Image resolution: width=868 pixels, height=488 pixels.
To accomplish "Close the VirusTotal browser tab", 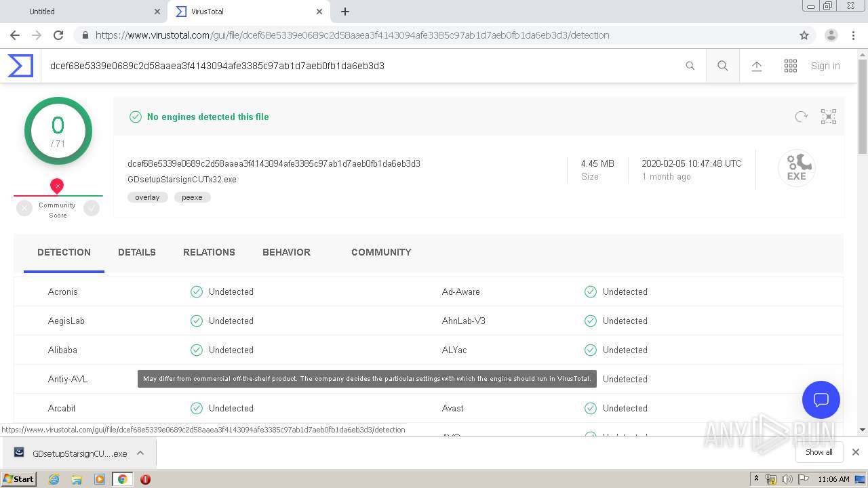I will pos(319,12).
